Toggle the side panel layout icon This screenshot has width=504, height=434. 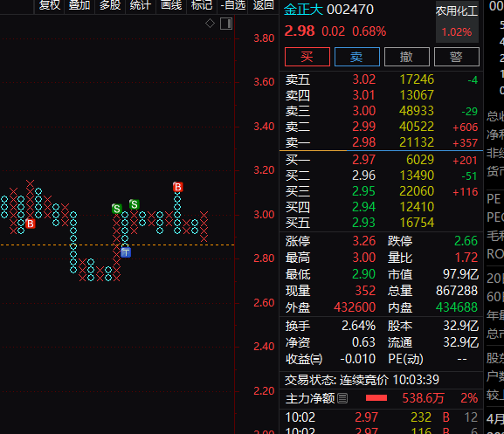coord(226,24)
